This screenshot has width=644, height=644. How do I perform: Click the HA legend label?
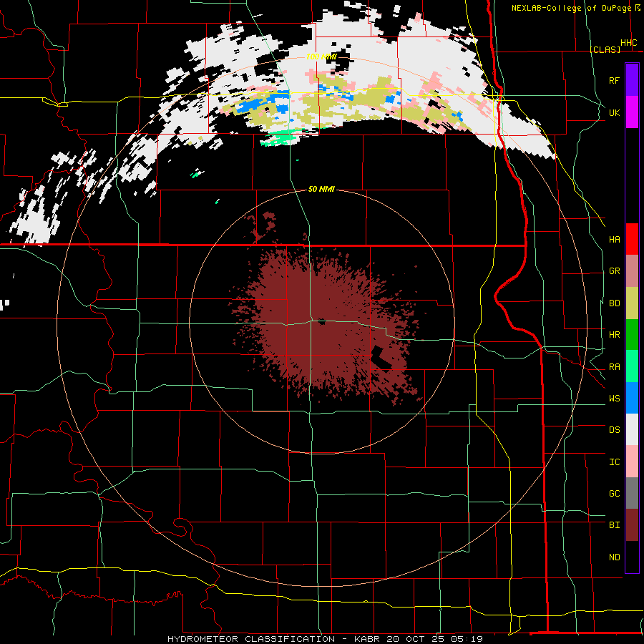pyautogui.click(x=614, y=239)
